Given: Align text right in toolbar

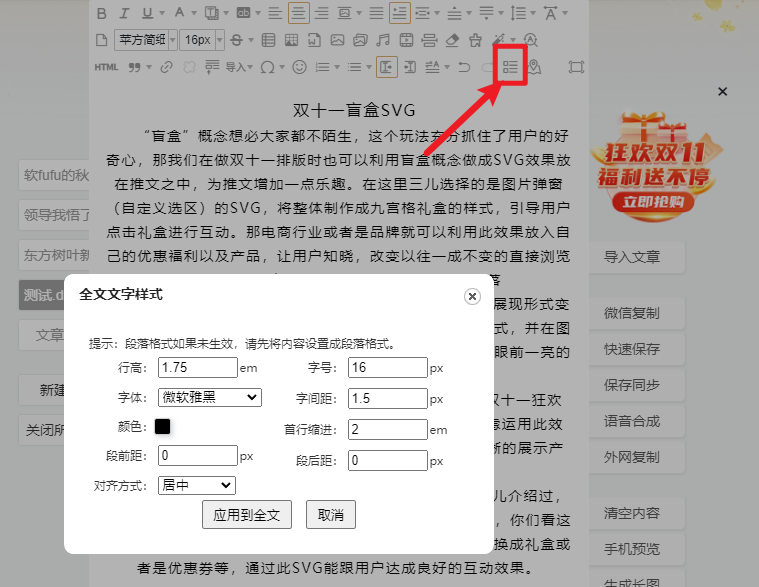Looking at the screenshot, I should tap(322, 14).
